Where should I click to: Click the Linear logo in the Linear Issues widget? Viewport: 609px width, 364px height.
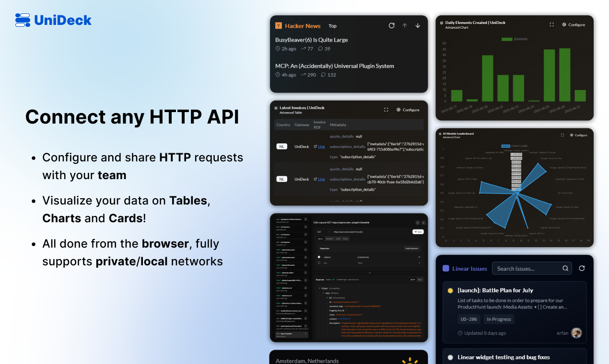446,268
